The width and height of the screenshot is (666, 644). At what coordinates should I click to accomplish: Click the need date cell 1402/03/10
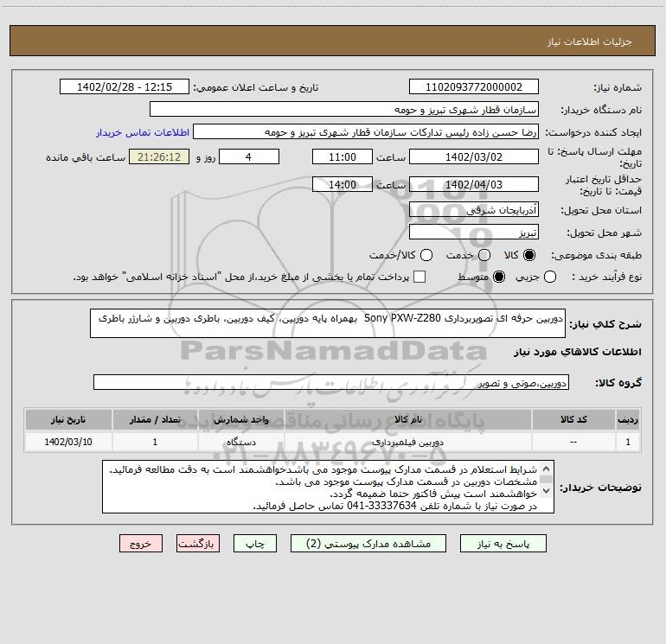tap(68, 442)
